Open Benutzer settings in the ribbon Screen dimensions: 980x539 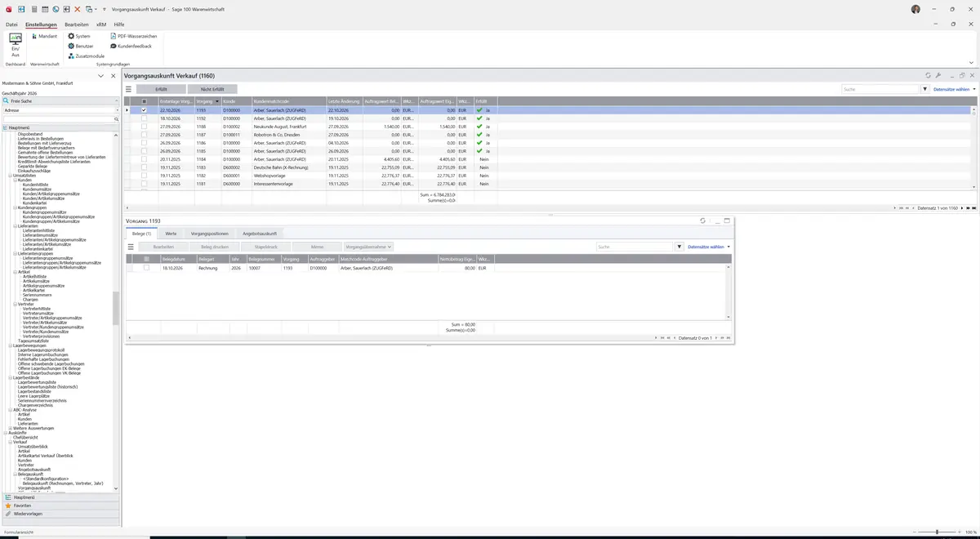click(x=81, y=46)
